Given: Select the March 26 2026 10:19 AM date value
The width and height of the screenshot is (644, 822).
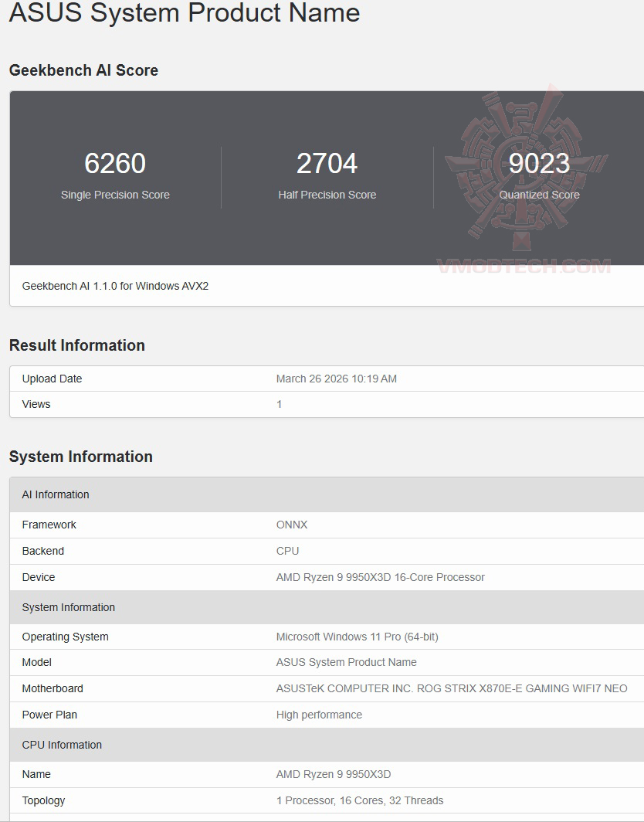Looking at the screenshot, I should pos(337,379).
